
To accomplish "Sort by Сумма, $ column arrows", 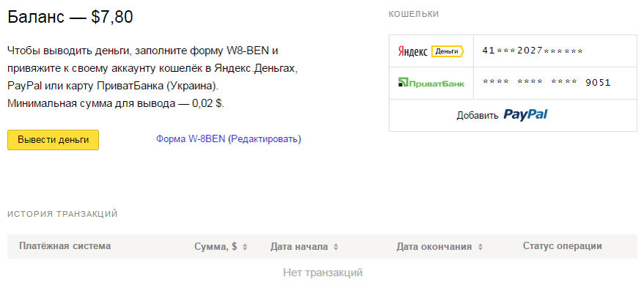I will 245,247.
